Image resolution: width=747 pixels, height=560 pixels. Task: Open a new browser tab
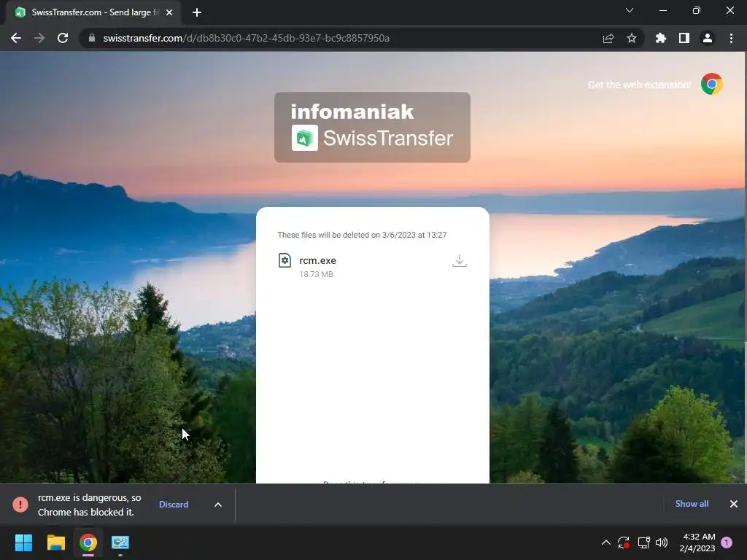pos(197,12)
